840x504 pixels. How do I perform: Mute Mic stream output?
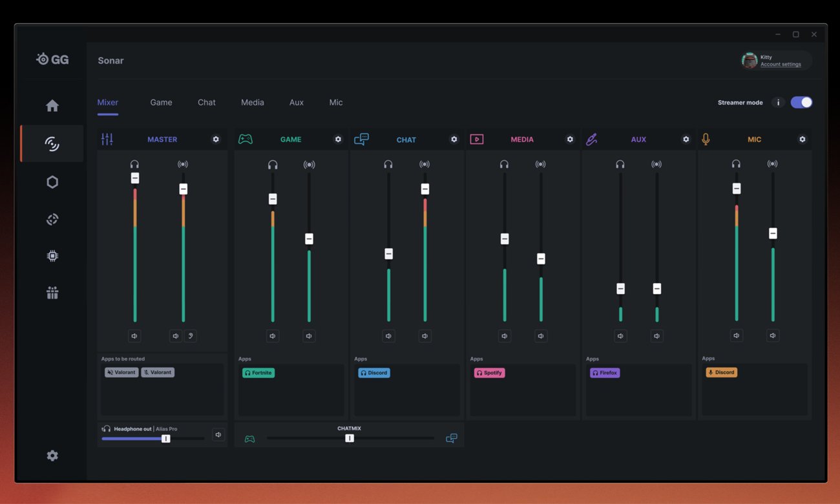tap(773, 335)
